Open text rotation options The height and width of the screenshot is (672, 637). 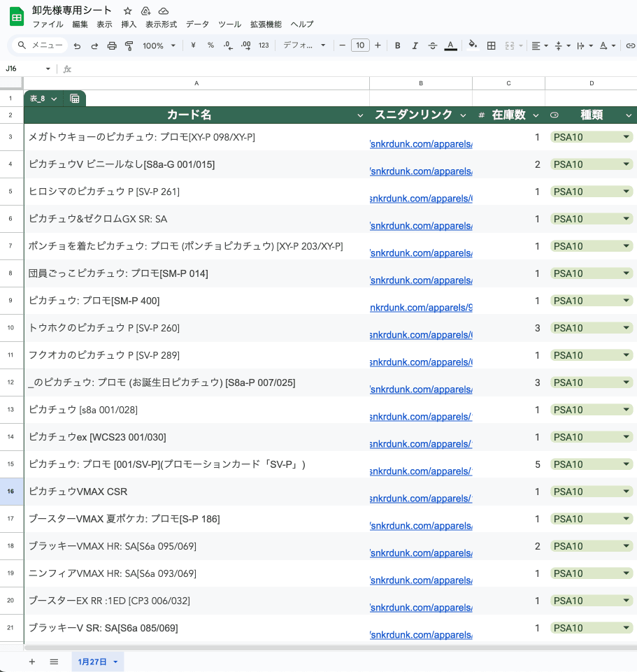point(608,45)
